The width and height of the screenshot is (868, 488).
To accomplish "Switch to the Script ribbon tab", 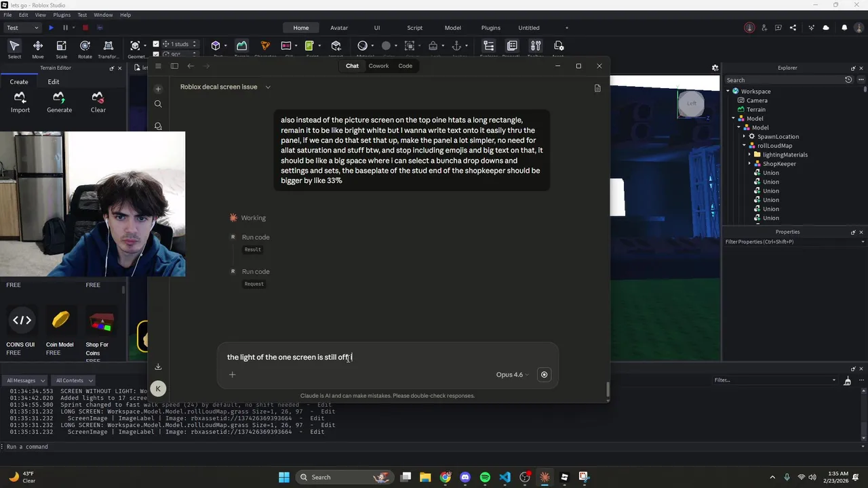I will (414, 28).
